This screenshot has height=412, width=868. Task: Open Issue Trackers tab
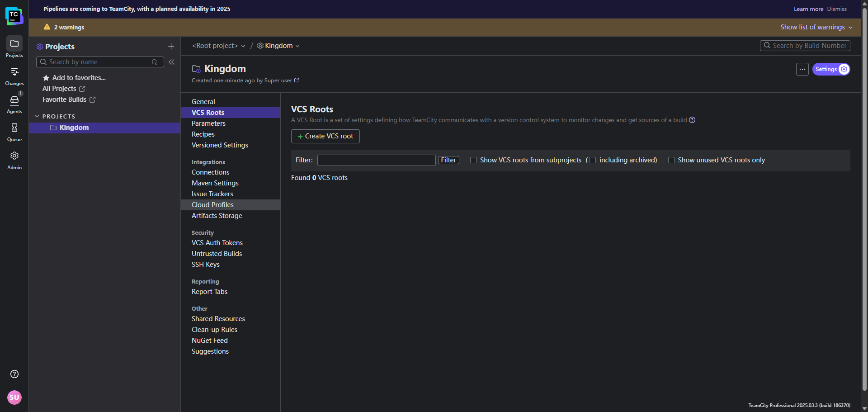point(231,194)
